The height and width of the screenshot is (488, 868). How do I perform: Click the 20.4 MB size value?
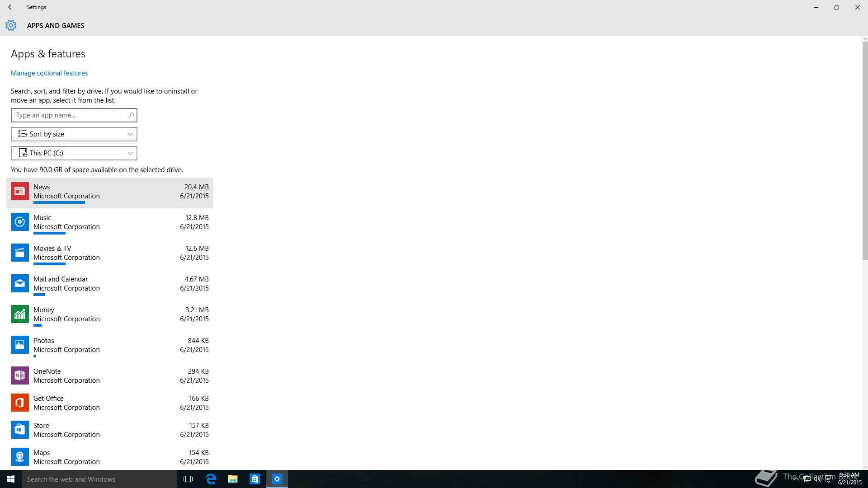pos(197,187)
